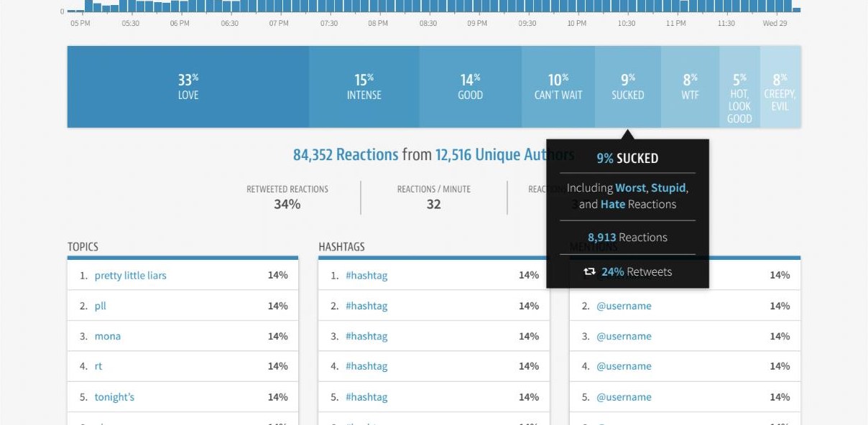This screenshot has height=425, width=868.
Task: Select the 8% WTF sentiment segment
Action: 690,87
